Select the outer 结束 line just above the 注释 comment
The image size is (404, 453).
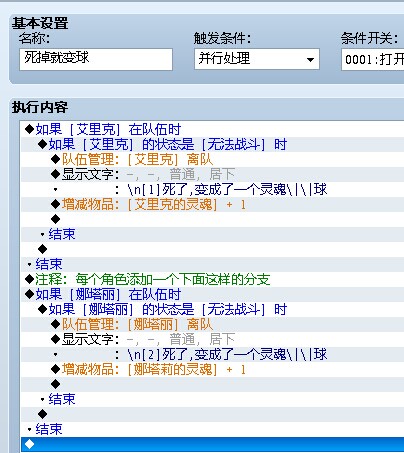(x=212, y=264)
